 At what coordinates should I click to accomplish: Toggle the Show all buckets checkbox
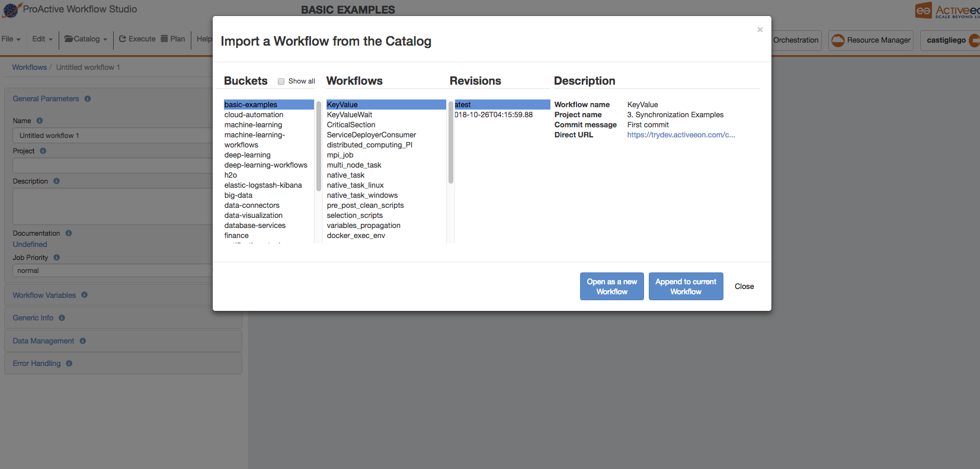281,82
